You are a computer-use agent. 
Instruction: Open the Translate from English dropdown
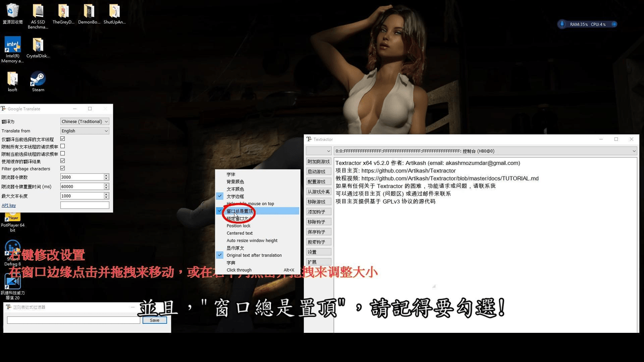click(x=85, y=131)
